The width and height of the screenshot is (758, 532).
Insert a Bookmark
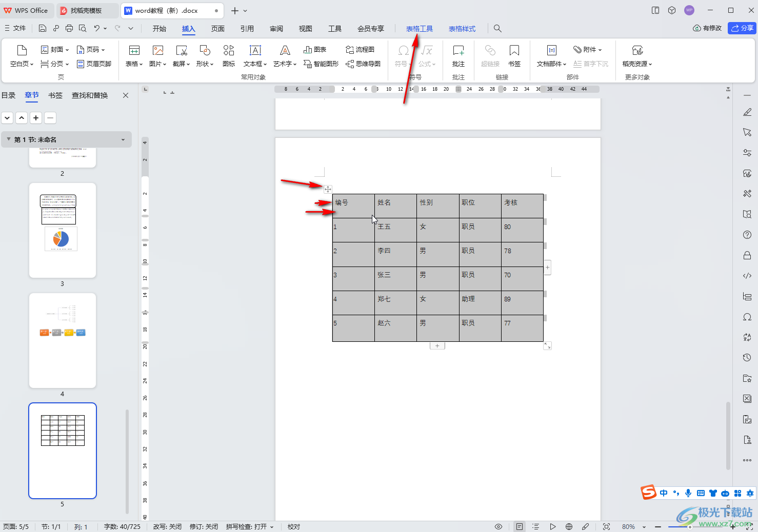514,56
